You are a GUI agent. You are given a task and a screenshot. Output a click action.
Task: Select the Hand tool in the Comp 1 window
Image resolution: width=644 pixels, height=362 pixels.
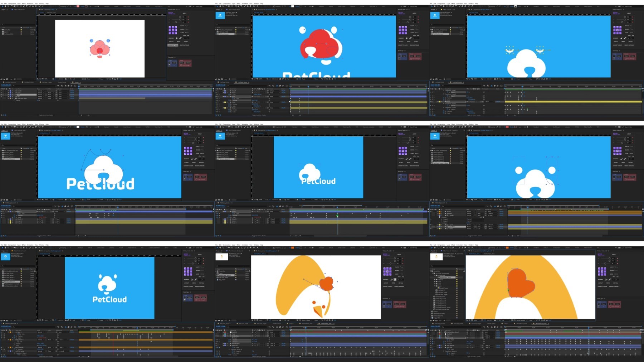5,6
